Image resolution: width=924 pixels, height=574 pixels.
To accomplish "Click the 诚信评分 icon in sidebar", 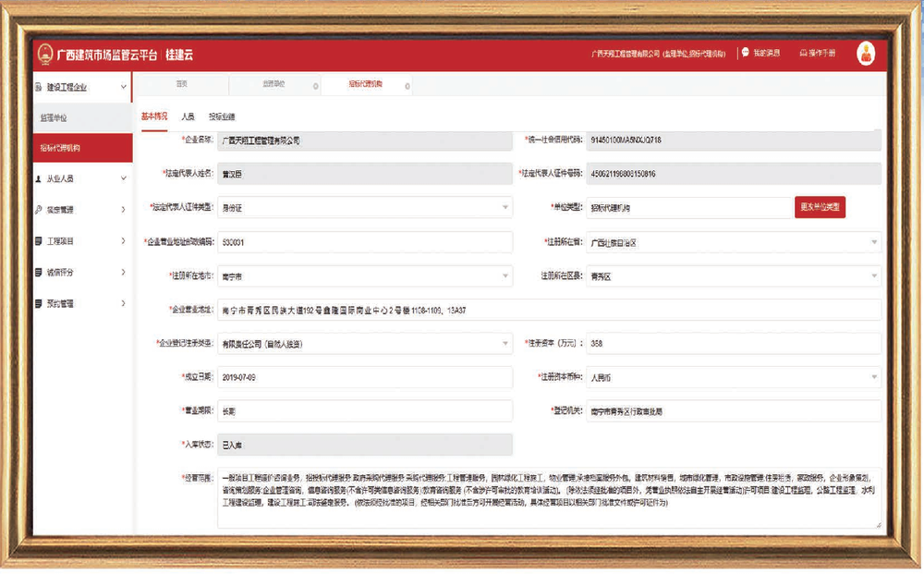I will point(39,273).
